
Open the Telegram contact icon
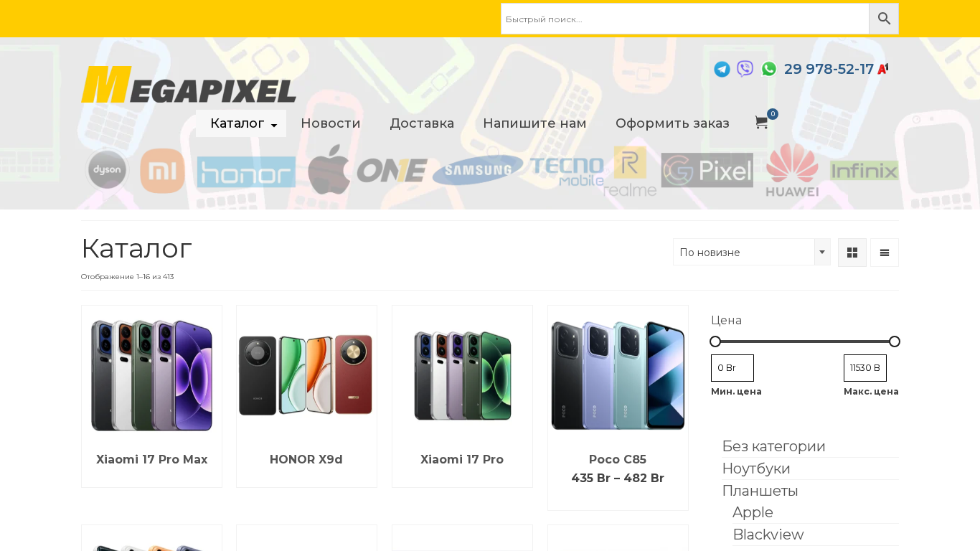pyautogui.click(x=722, y=70)
